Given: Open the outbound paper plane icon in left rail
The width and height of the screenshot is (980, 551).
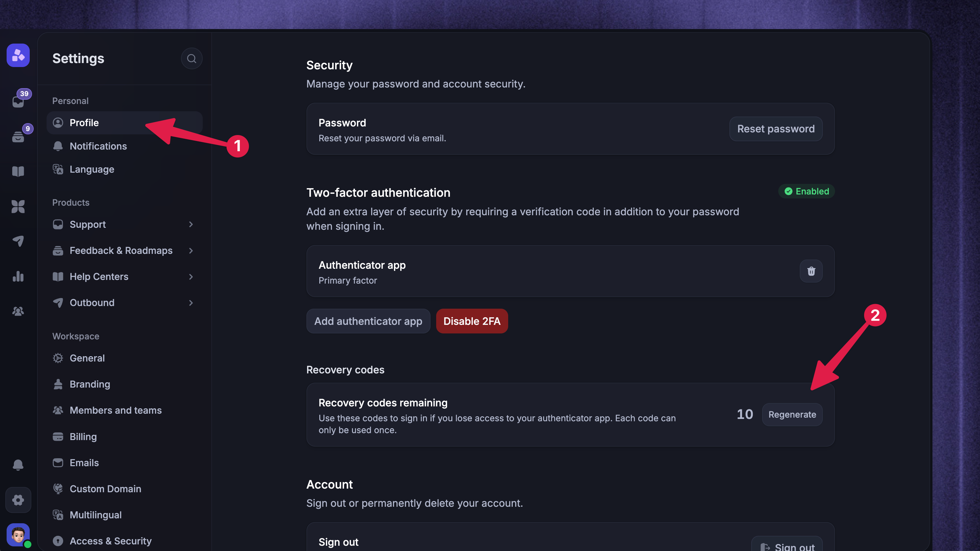Looking at the screenshot, I should click(18, 241).
